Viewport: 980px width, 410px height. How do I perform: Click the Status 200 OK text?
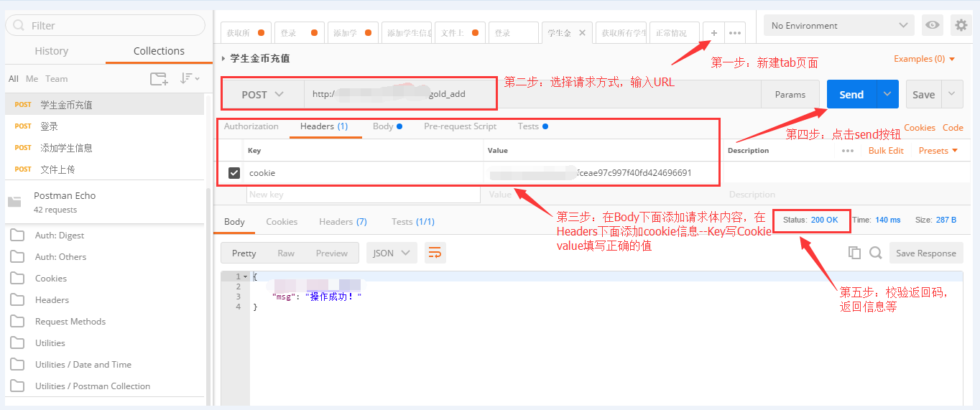(x=810, y=220)
